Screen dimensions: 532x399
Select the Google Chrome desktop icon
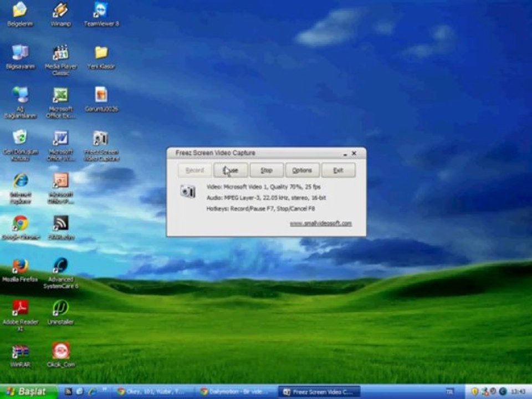tap(21, 227)
